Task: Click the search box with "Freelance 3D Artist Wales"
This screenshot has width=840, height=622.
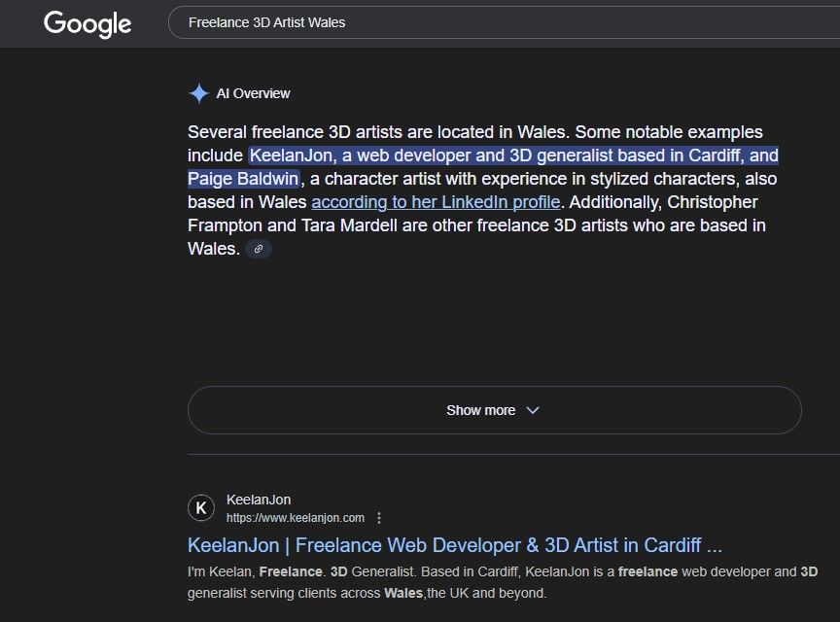Action: (504, 22)
